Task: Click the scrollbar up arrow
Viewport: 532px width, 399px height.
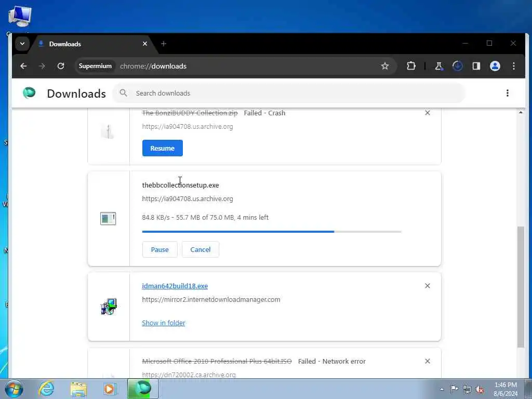Action: coord(521,112)
